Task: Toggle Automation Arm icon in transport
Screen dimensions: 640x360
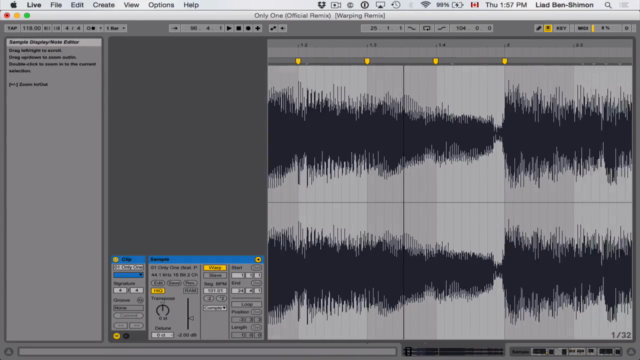Action: [273, 28]
